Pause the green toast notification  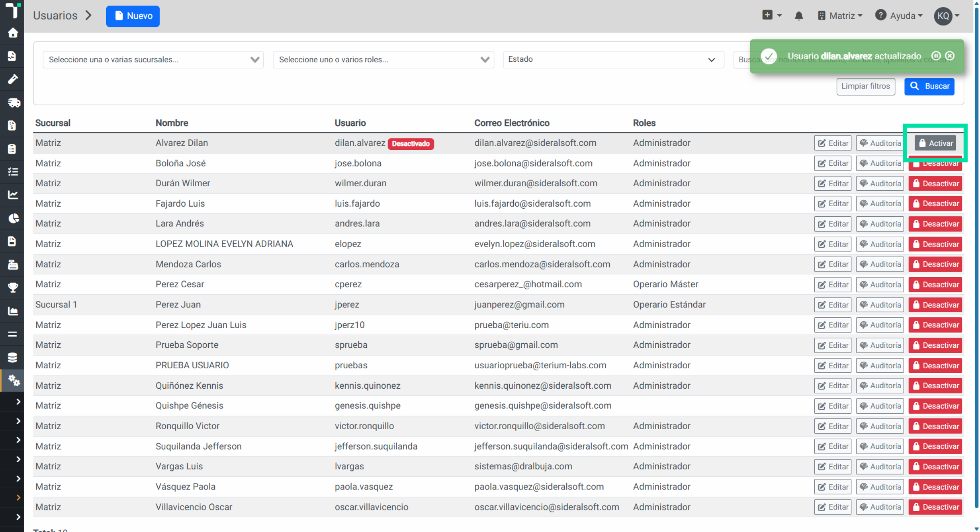coord(936,56)
